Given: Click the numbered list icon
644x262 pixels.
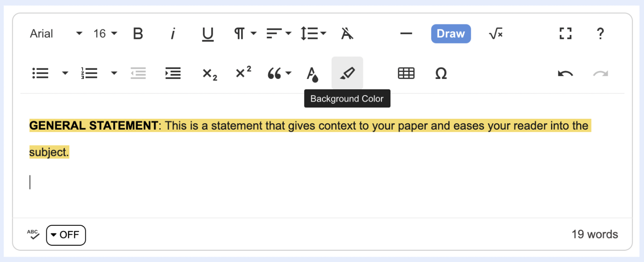Looking at the screenshot, I should (89, 73).
